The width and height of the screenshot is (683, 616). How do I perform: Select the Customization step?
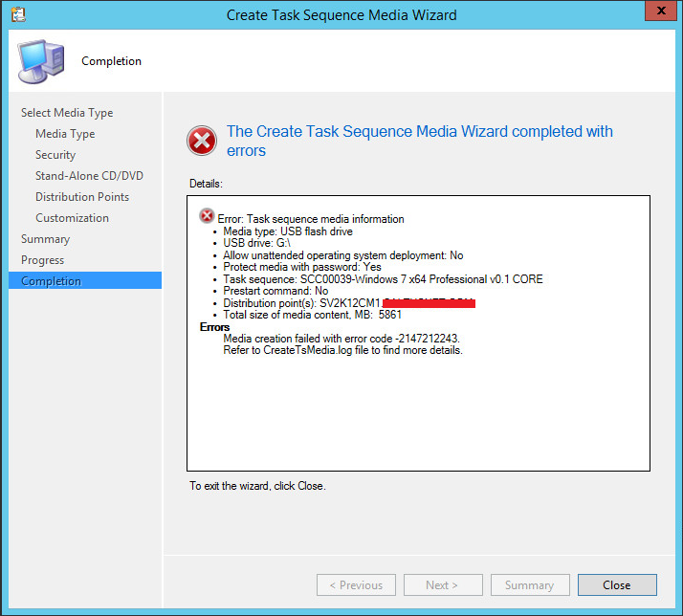pyautogui.click(x=73, y=218)
